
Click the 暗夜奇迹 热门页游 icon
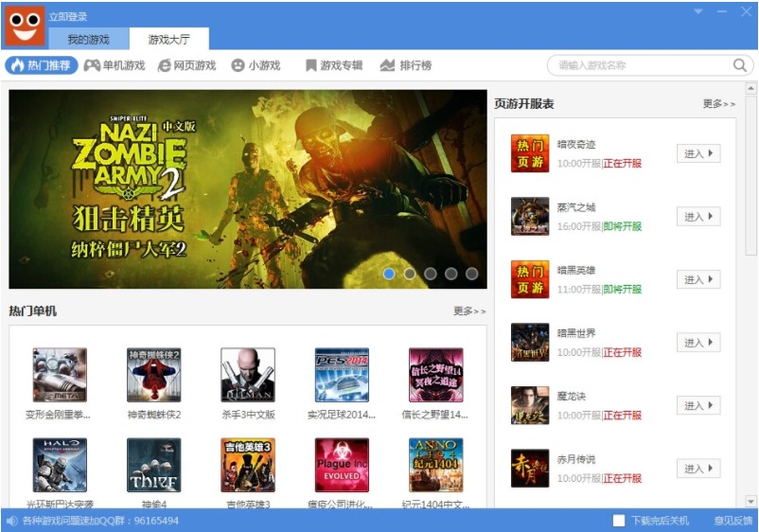530,153
